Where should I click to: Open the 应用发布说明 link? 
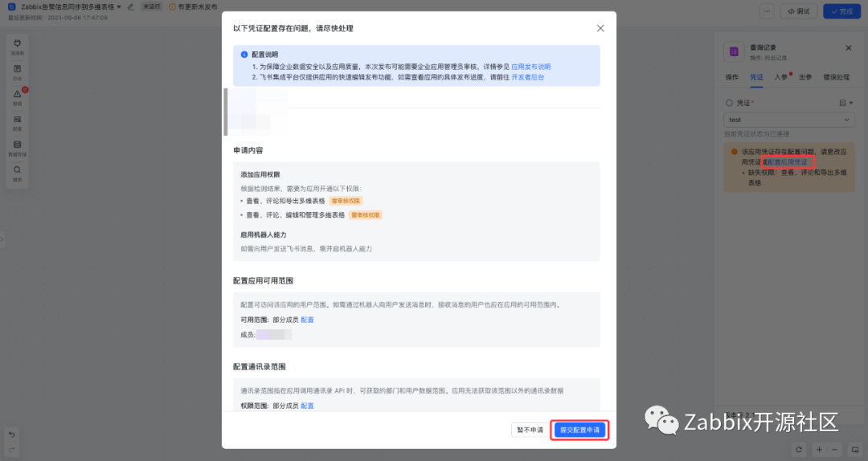click(531, 67)
